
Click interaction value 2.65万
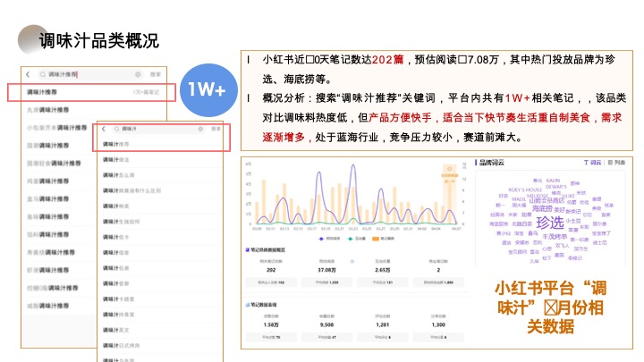[x=383, y=270]
